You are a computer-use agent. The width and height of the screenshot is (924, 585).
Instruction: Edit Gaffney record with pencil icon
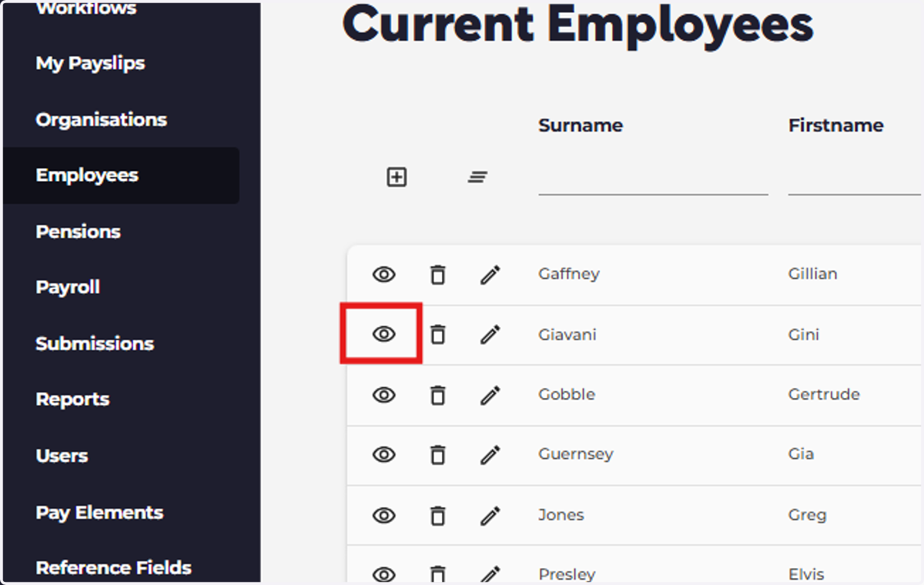(490, 275)
